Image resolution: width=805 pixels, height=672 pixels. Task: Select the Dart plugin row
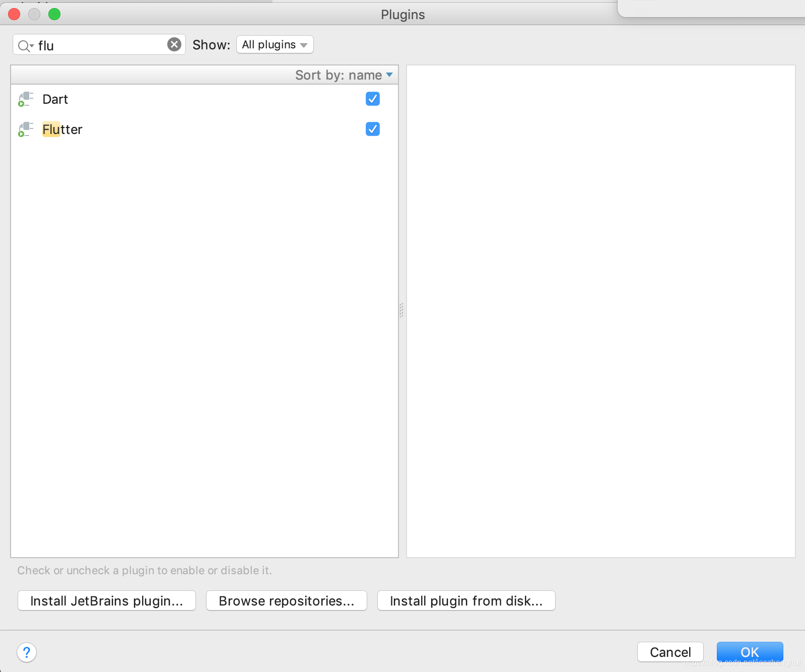coord(205,99)
